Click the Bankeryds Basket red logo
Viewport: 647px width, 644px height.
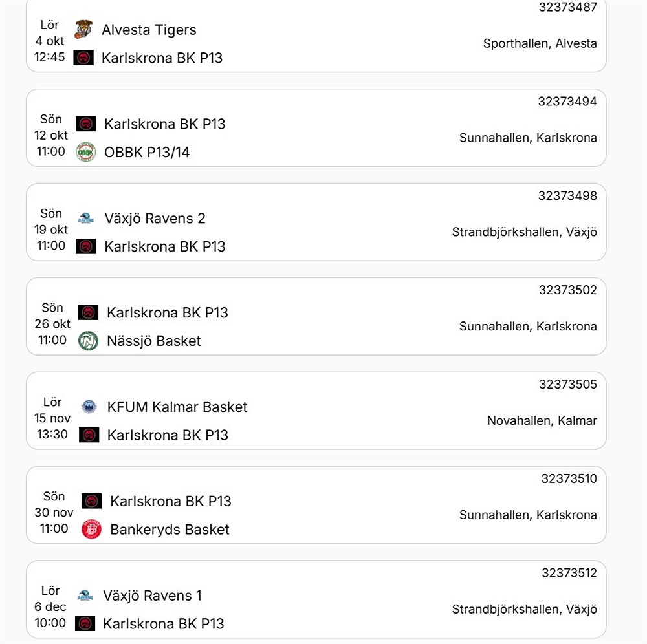(91, 530)
